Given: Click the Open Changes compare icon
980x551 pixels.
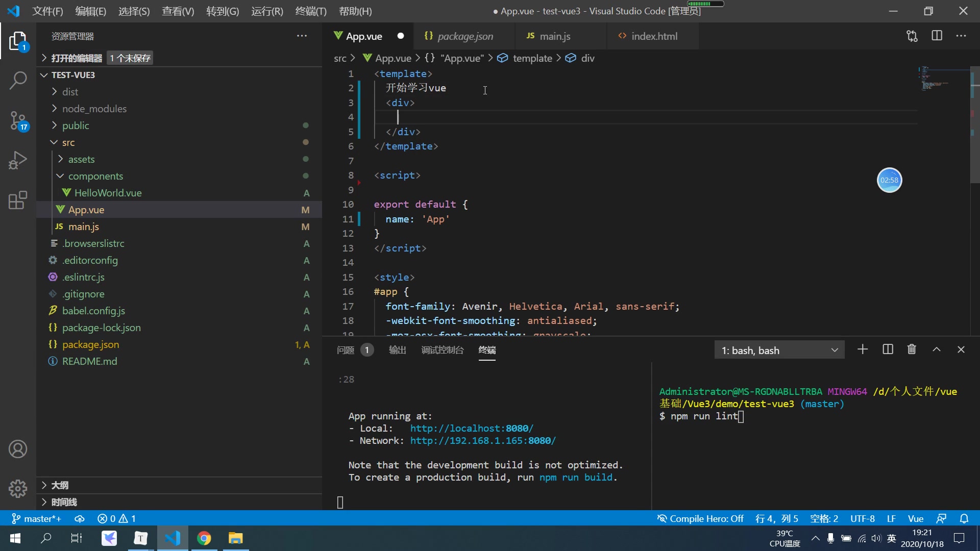Looking at the screenshot, I should (x=912, y=36).
